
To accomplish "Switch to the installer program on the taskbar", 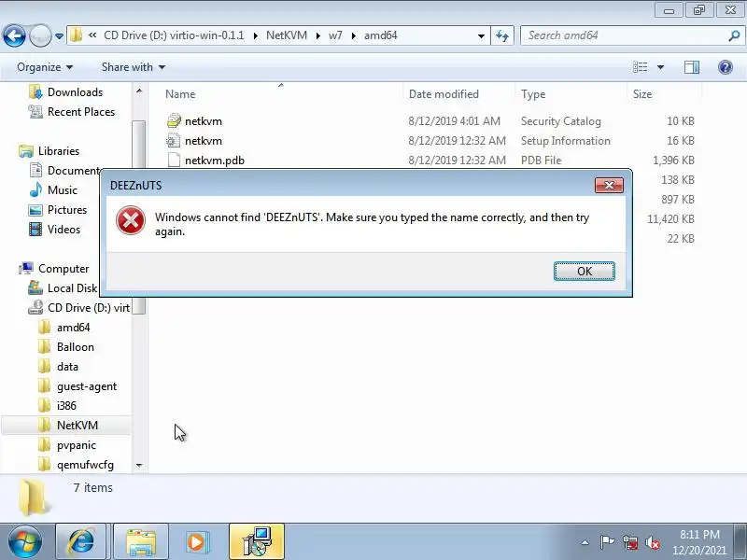I will click(x=257, y=542).
